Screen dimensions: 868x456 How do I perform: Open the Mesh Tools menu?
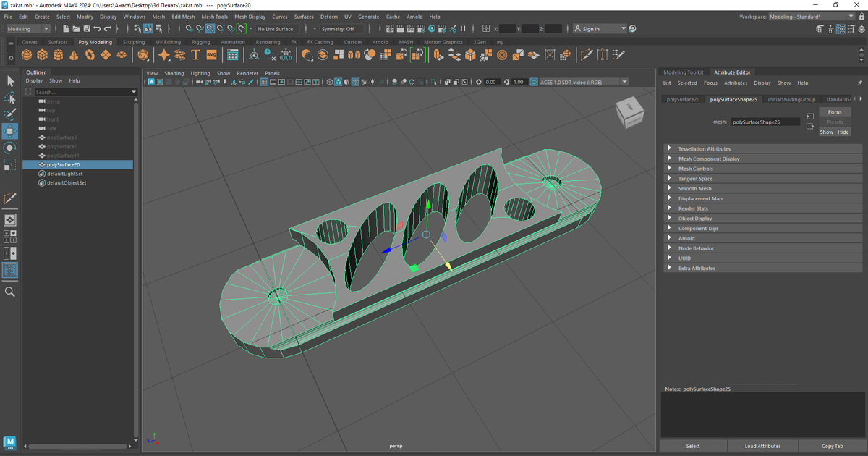pyautogui.click(x=214, y=17)
